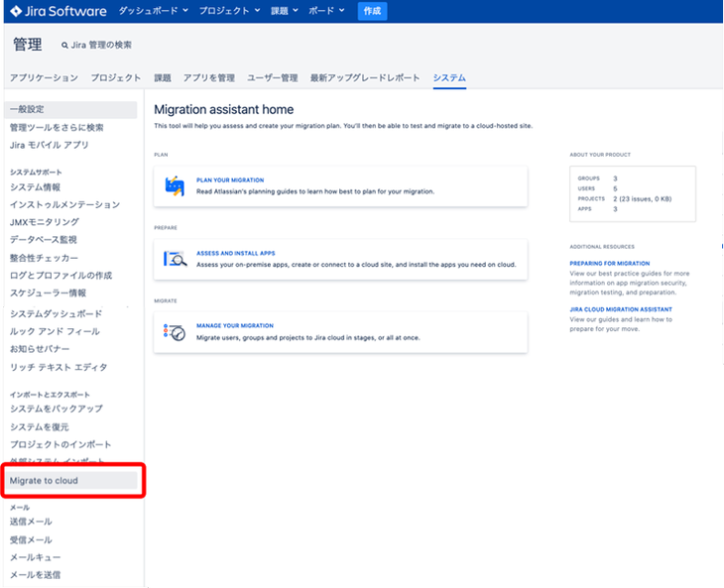Screen dimensions: 724x588
Task: Click the Plan Your Migration card icon
Action: click(x=175, y=186)
